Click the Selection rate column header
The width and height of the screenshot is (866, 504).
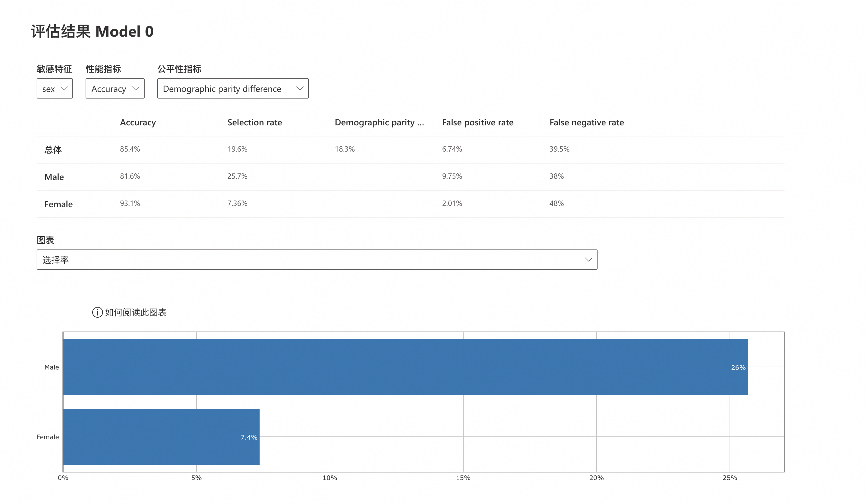click(255, 122)
